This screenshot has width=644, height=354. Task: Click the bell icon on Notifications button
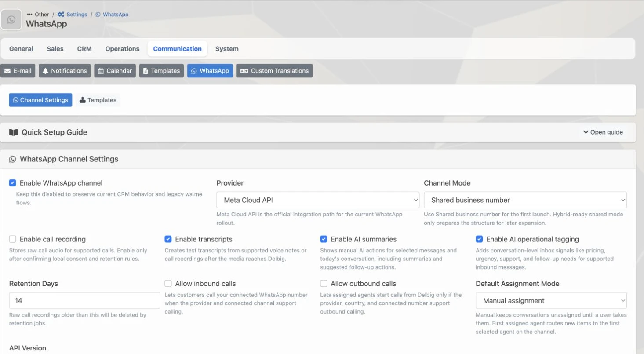click(45, 71)
